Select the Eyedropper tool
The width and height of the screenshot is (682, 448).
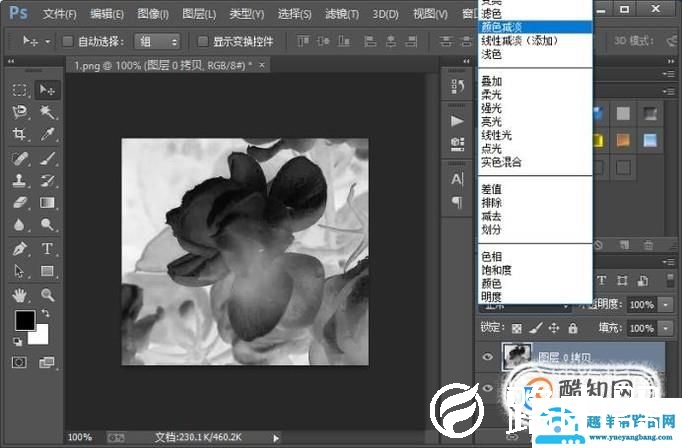(x=47, y=134)
